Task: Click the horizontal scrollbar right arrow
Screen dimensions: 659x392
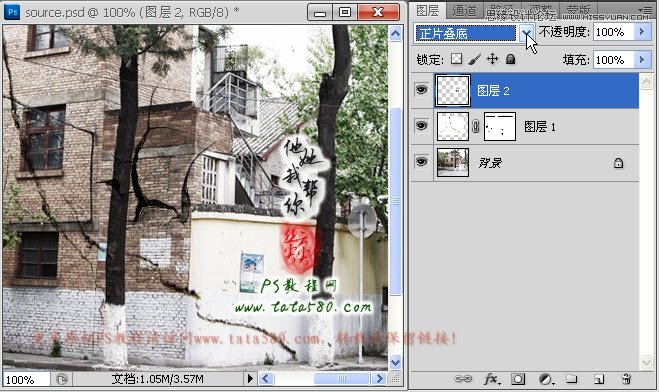Action: tap(379, 379)
